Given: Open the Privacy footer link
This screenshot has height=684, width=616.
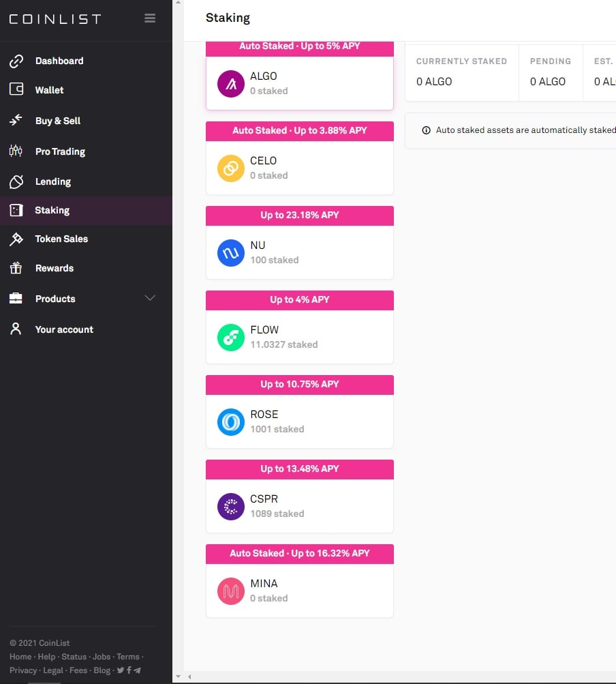Looking at the screenshot, I should [x=23, y=670].
